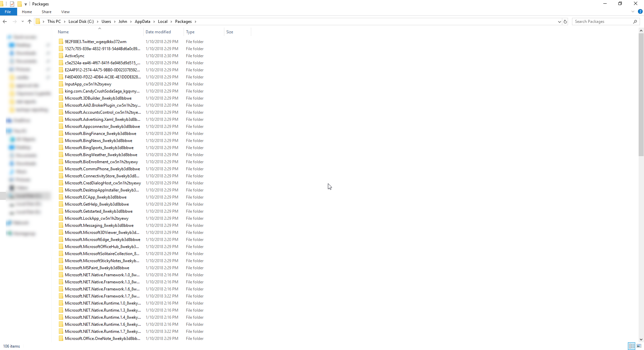Open the File tab
This screenshot has height=350, width=644.
pyautogui.click(x=8, y=12)
